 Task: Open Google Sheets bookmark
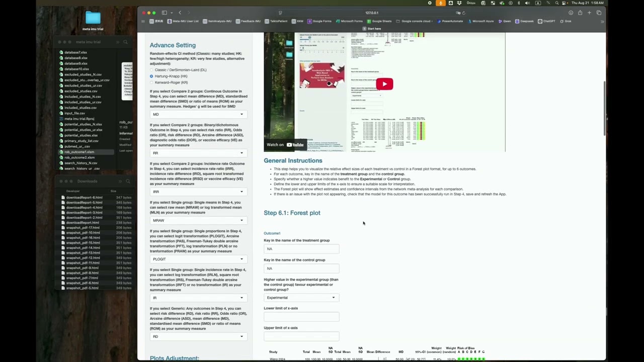(x=379, y=21)
